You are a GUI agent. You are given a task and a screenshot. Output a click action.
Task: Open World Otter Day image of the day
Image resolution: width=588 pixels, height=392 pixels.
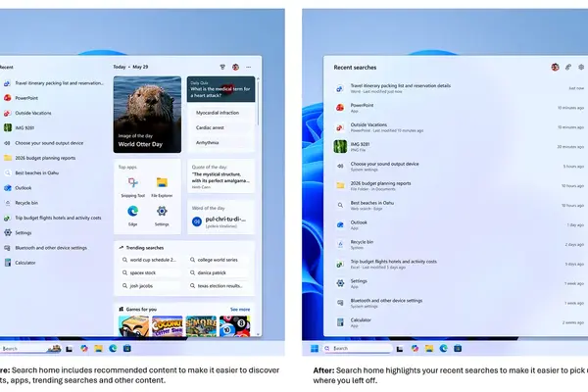coord(147,115)
